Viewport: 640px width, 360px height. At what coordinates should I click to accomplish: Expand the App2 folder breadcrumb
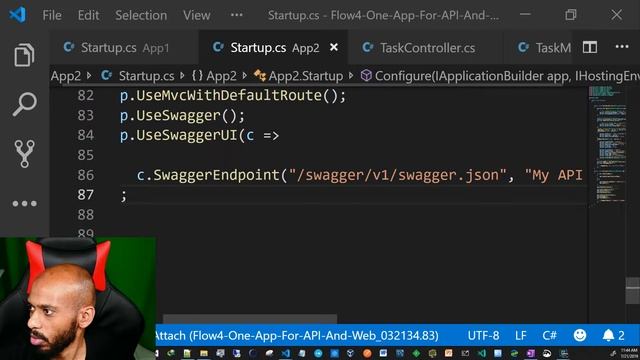click(66, 76)
